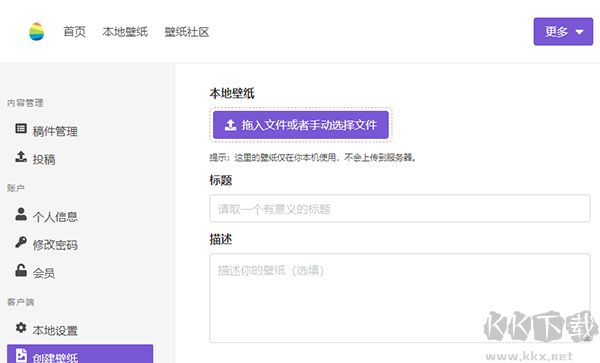Click the upload arrow icon in the purple button

(230, 125)
